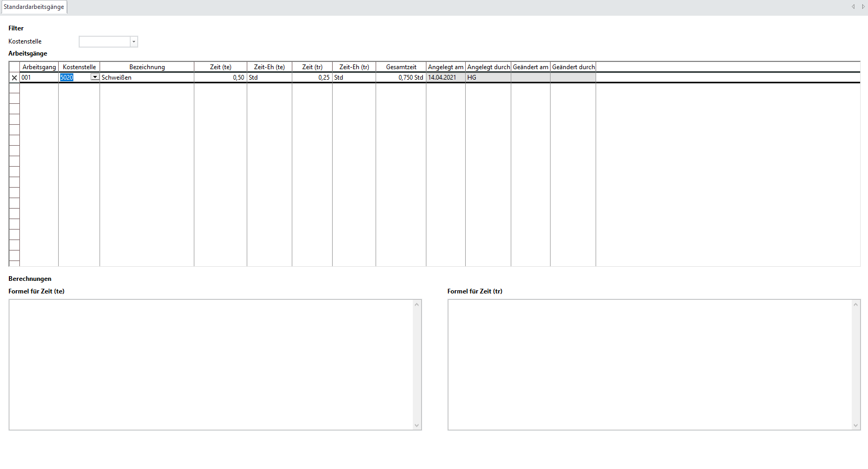Screen dimensions: 868x469
Task: Click the Arbeitsgang cell containing 001
Action: point(39,78)
